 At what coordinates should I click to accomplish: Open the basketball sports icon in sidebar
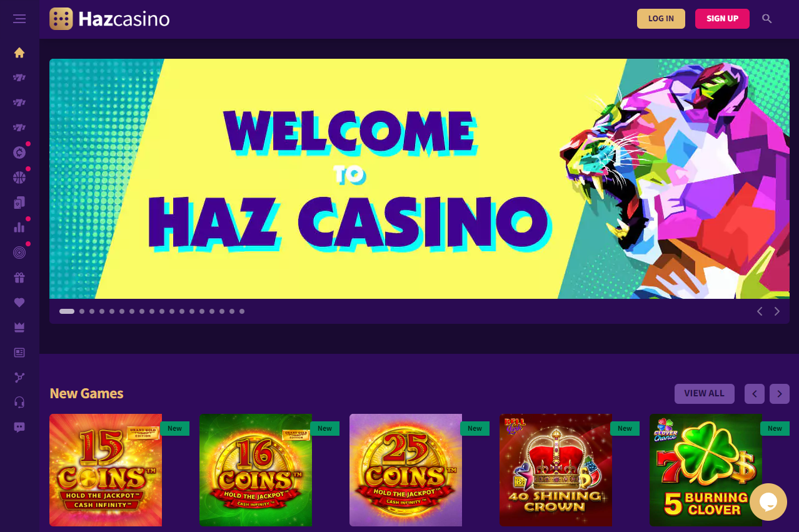(x=19, y=178)
